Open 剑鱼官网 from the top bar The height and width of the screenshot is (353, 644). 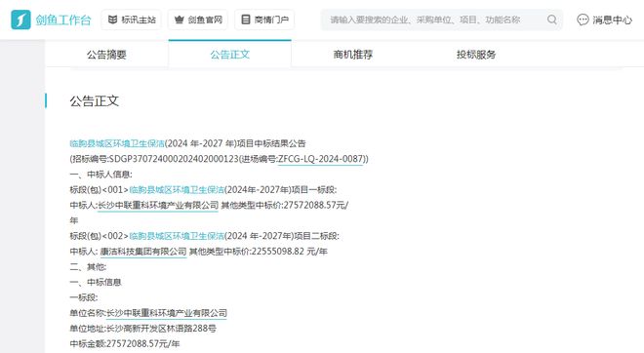click(198, 20)
